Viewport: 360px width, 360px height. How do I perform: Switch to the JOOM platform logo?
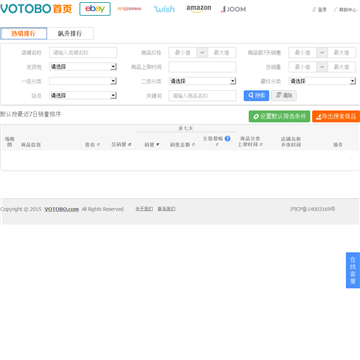233,9
